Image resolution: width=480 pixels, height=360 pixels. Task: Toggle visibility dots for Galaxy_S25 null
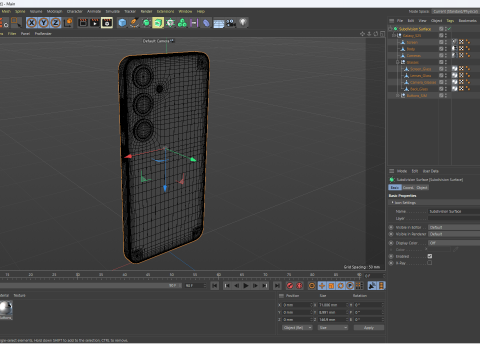446,35
